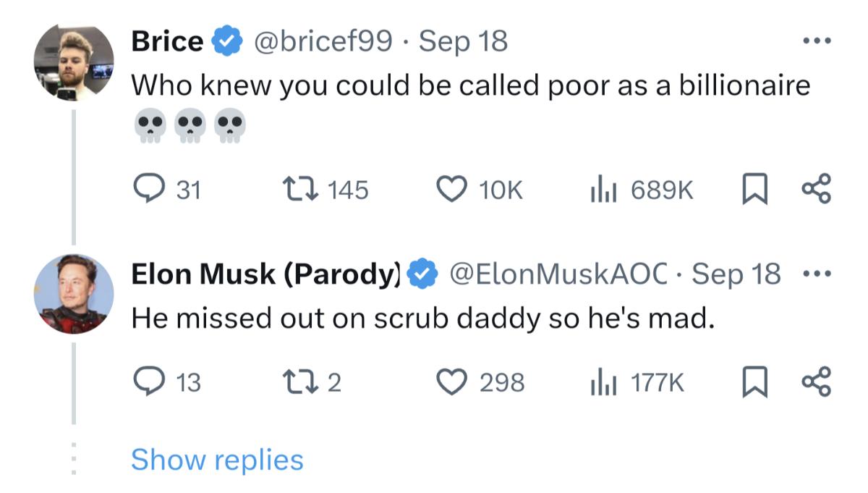Open more options for Brice's tweet
The width and height of the screenshot is (868, 493).
tap(817, 41)
